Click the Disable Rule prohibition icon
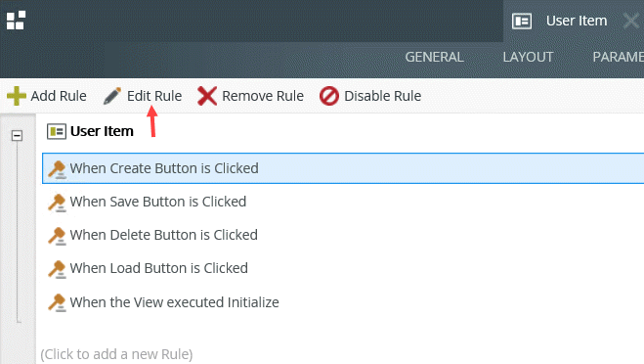The image size is (644, 364). 329,96
